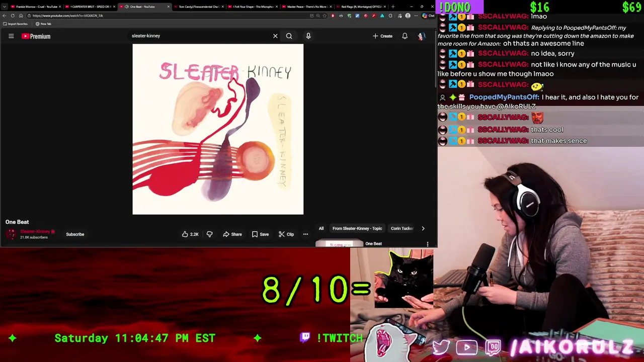Go back with the browser back arrow

[x=5, y=16]
